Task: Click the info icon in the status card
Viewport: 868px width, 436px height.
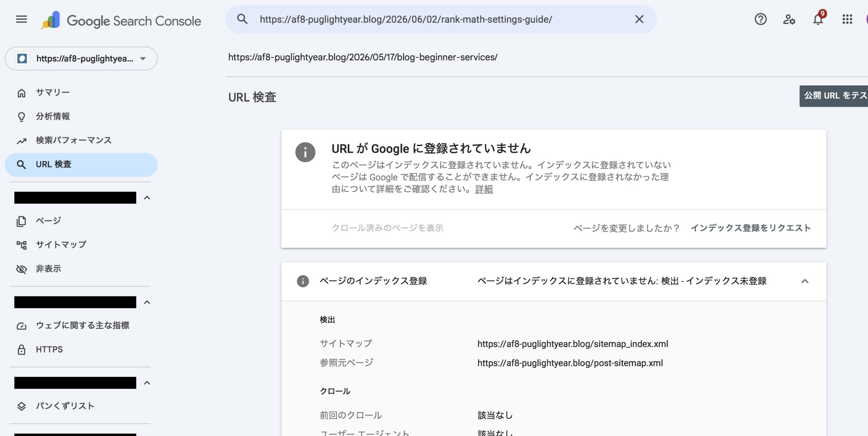Action: click(305, 152)
